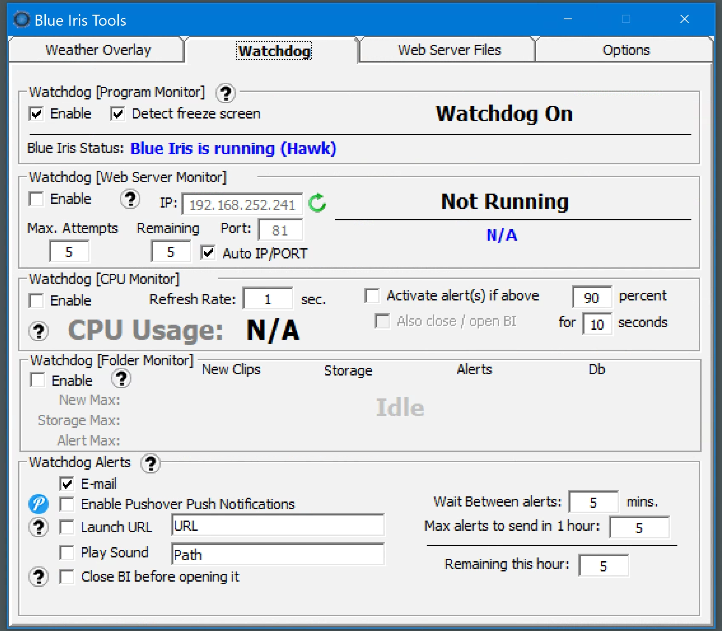The image size is (722, 631).
Task: Select the Watchdog tab
Action: 274,50
